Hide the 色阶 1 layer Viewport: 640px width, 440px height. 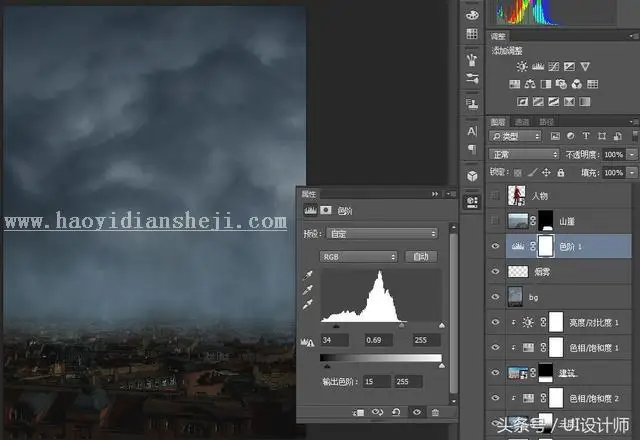pos(495,246)
